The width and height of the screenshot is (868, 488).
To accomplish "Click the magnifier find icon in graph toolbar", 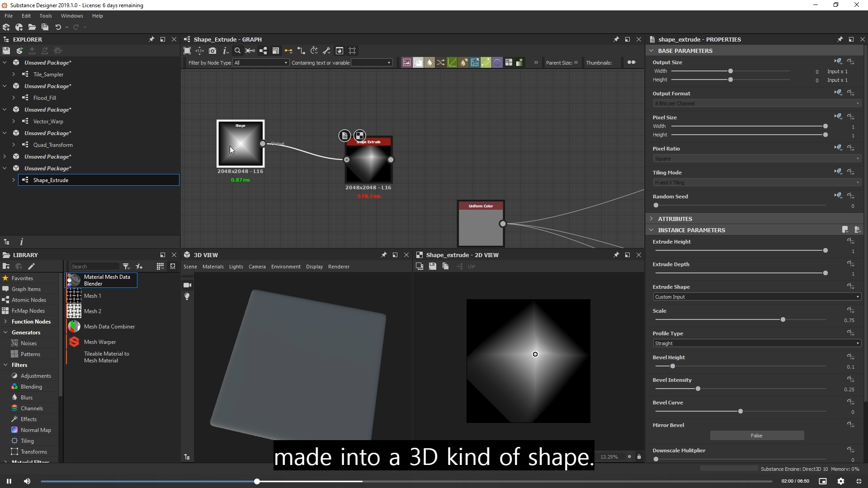I will point(237,51).
